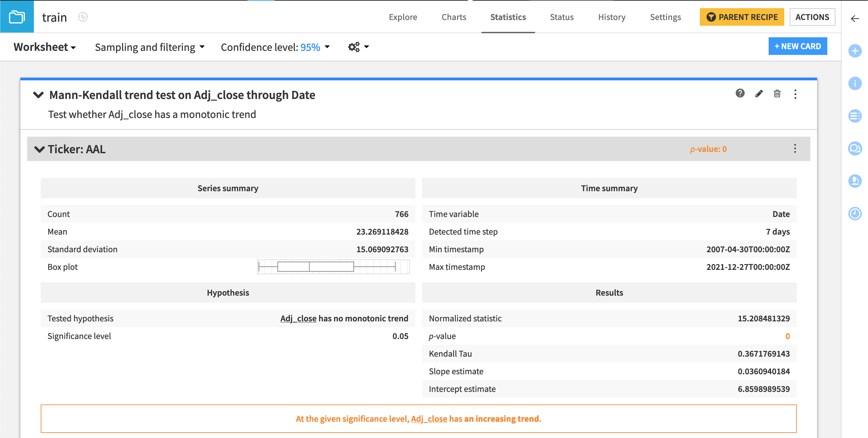Image resolution: width=868 pixels, height=438 pixels.
Task: Delete the card using the trash icon
Action: click(x=777, y=94)
